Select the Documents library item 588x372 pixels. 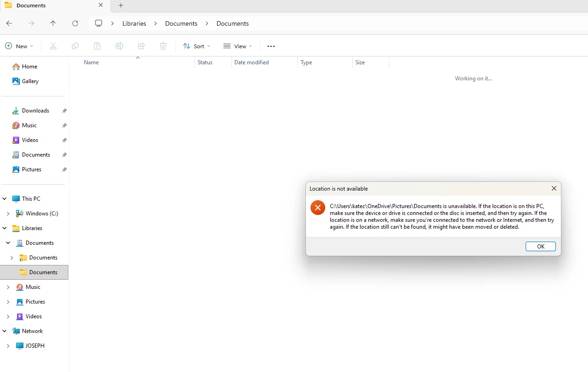point(39,243)
